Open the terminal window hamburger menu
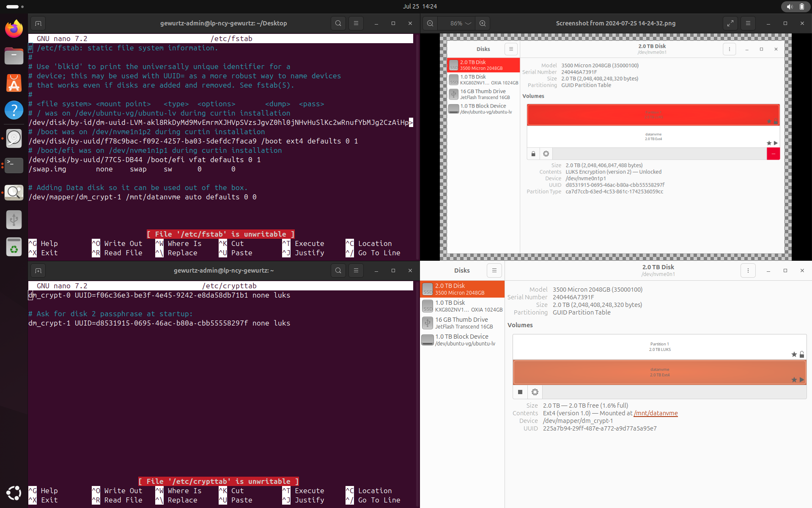 click(356, 23)
